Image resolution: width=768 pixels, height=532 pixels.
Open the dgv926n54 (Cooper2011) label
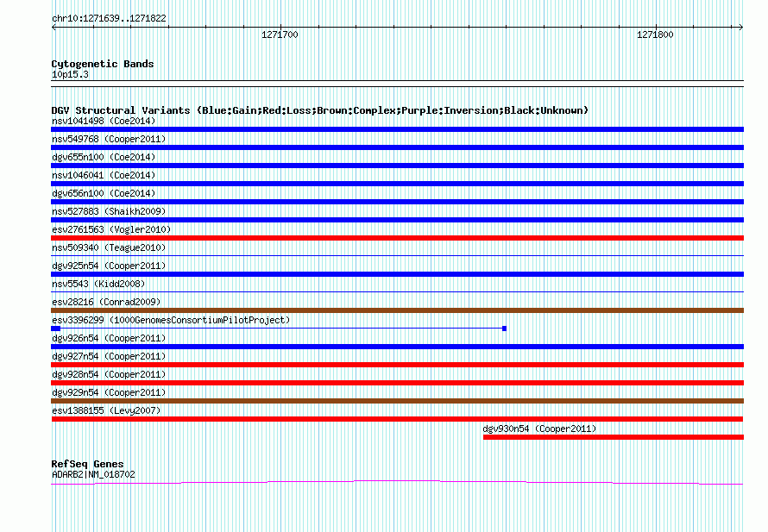109,338
